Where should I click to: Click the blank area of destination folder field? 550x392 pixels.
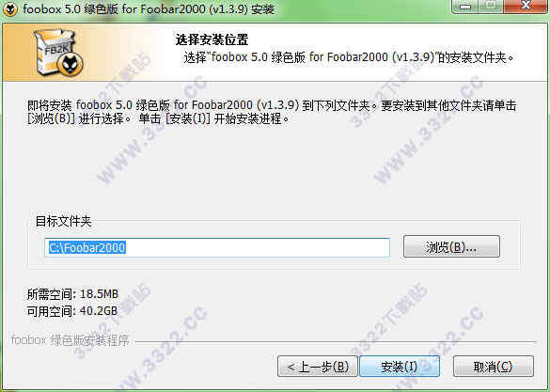point(258,247)
